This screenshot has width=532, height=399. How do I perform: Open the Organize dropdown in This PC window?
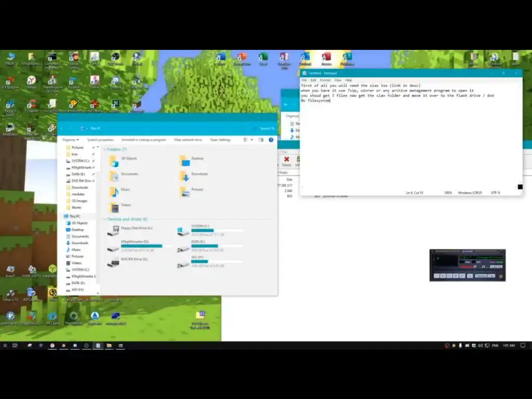tap(71, 140)
